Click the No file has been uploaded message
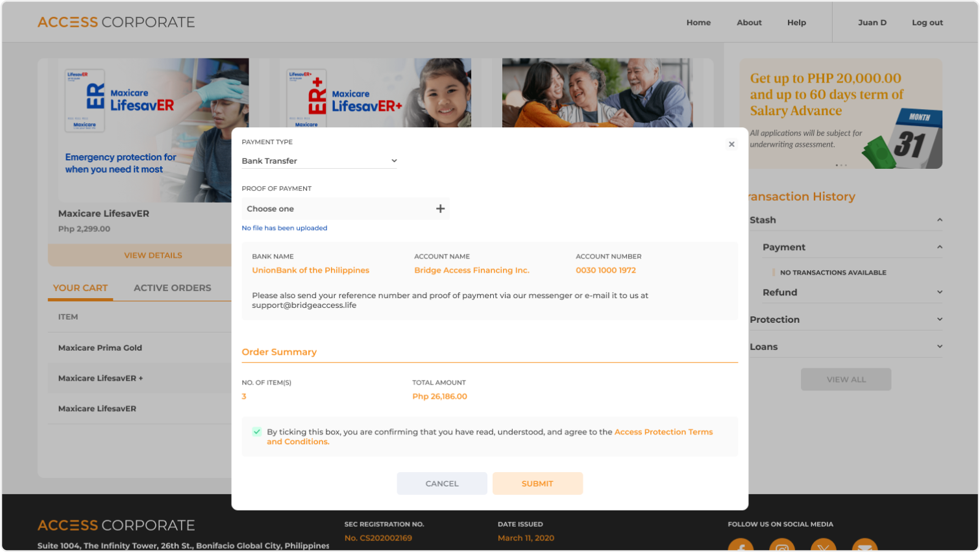 tap(284, 228)
